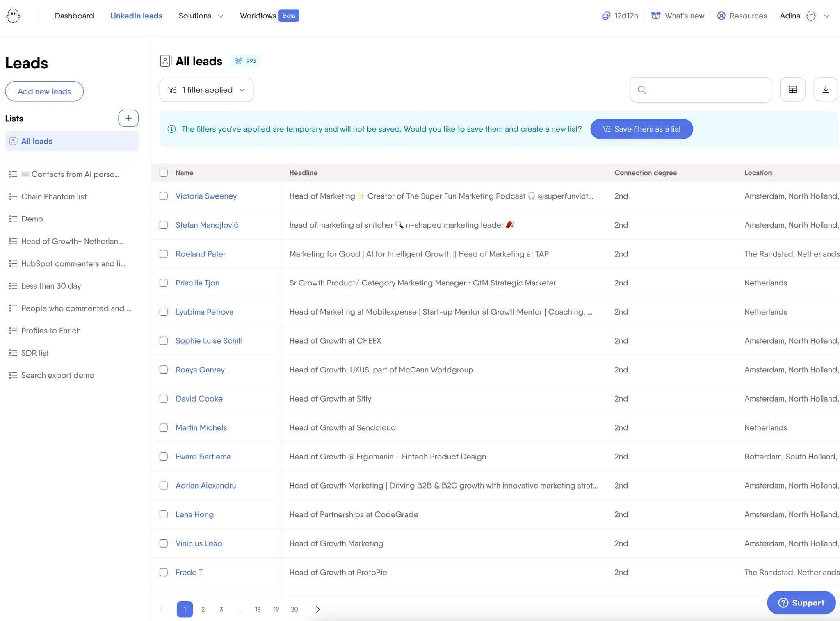Go to next page arrow
The height and width of the screenshot is (621, 840).
[x=317, y=609]
